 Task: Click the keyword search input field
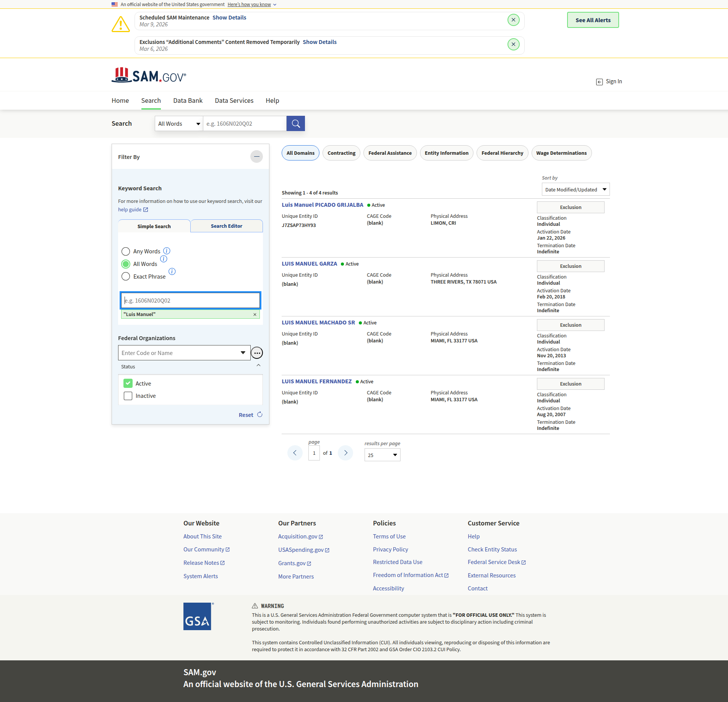click(190, 301)
